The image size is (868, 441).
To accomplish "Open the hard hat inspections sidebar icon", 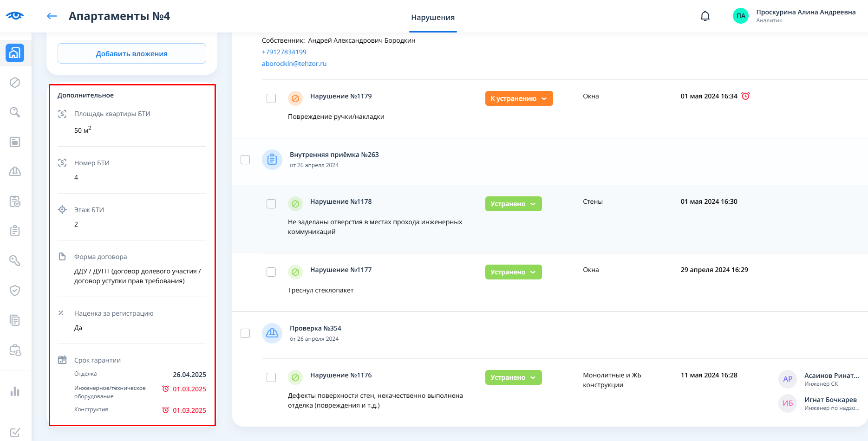I will click(x=15, y=172).
